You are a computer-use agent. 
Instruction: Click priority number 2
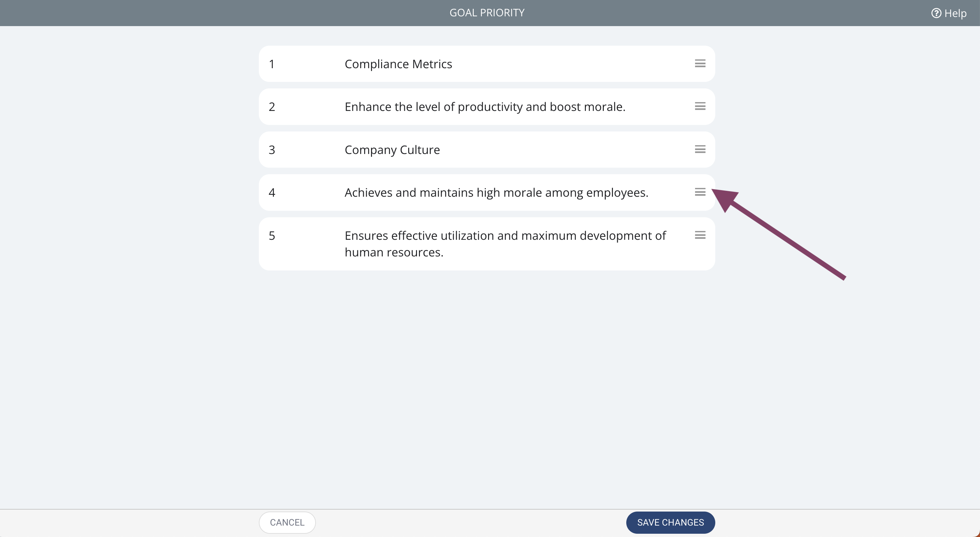pyautogui.click(x=272, y=107)
